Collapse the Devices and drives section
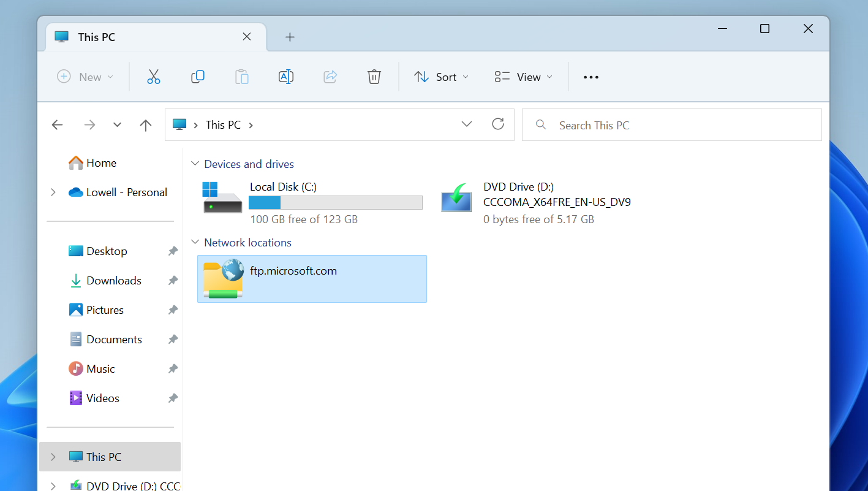Image resolution: width=868 pixels, height=491 pixels. [194, 164]
